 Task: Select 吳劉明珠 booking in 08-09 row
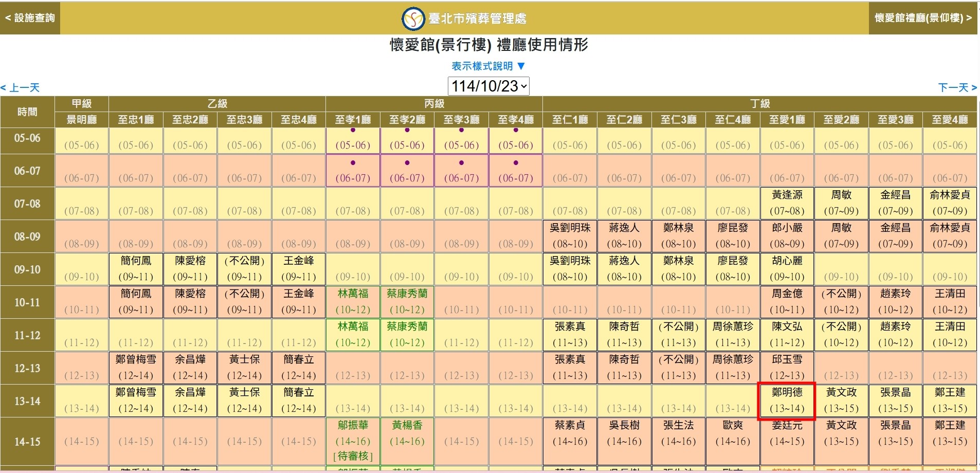570,236
